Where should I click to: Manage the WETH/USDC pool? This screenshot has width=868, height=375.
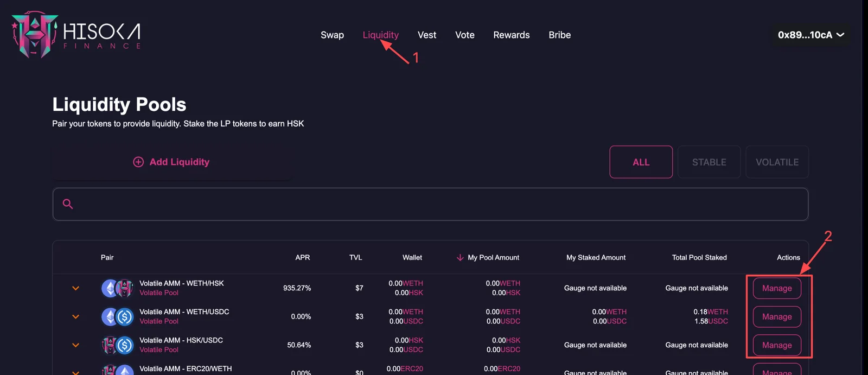coord(777,316)
